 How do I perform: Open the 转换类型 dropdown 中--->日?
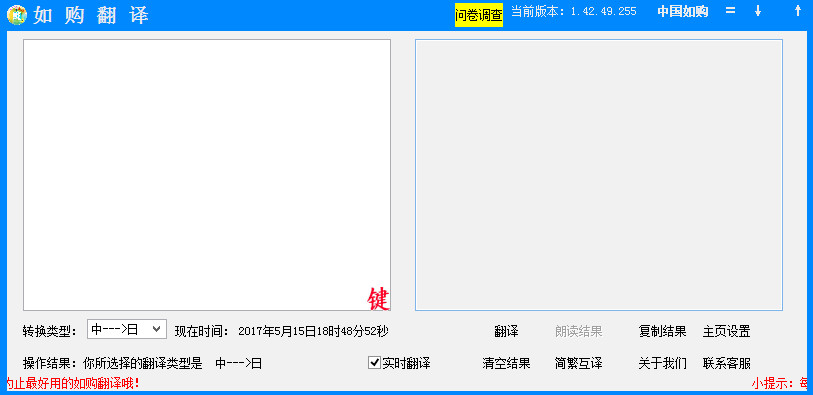[x=127, y=329]
